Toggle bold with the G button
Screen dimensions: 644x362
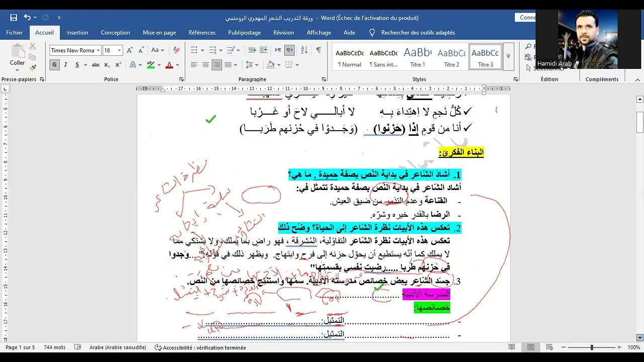click(54, 65)
